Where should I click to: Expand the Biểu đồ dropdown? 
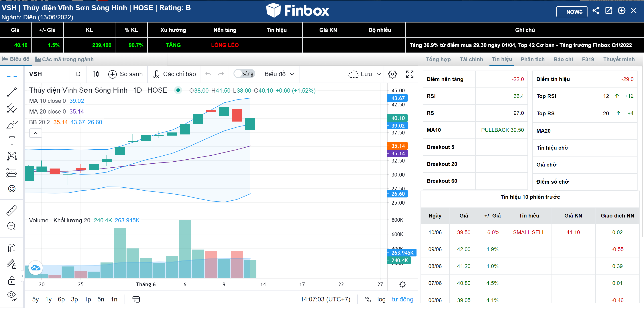(x=279, y=74)
